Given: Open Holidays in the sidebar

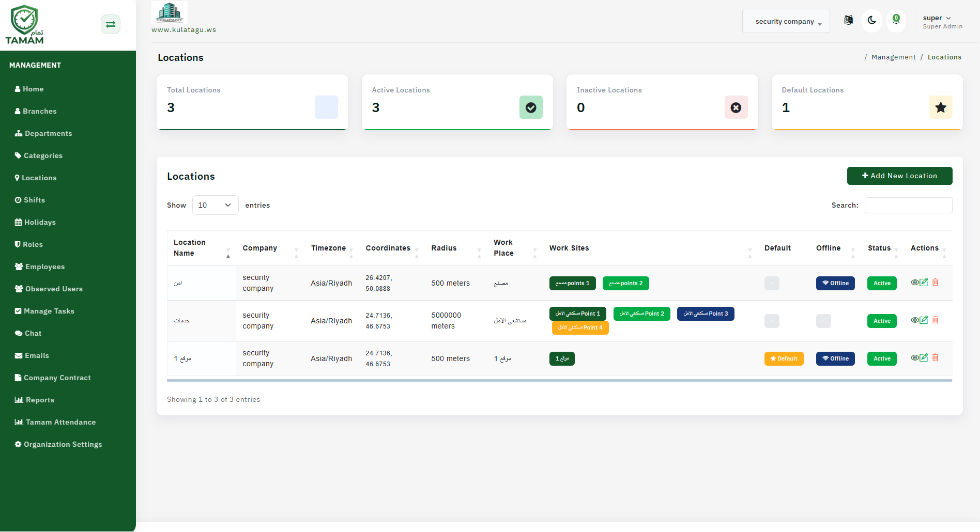Looking at the screenshot, I should tap(35, 222).
